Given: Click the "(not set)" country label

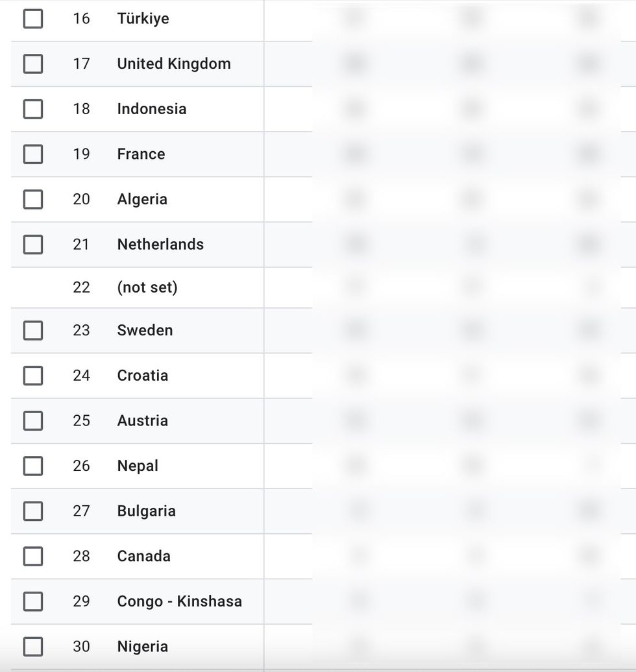Looking at the screenshot, I should [x=147, y=287].
